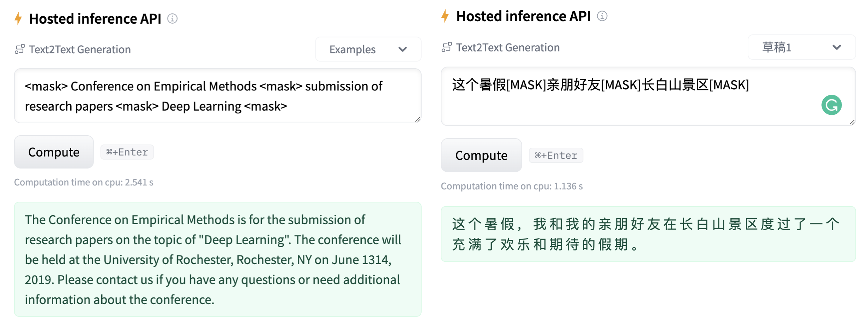Click the green Grammarly icon in the text box
Image resolution: width=868 pixels, height=325 pixels.
[831, 105]
